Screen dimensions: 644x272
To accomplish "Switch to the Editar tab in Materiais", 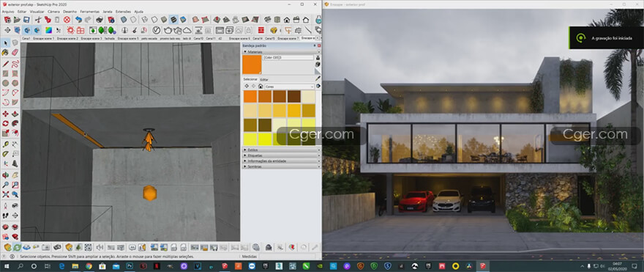I will pos(264,79).
